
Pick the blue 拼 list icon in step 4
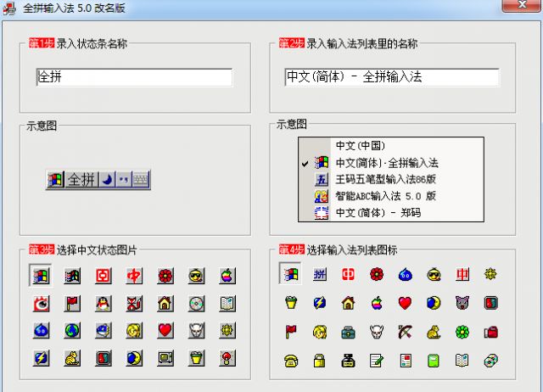click(x=319, y=274)
